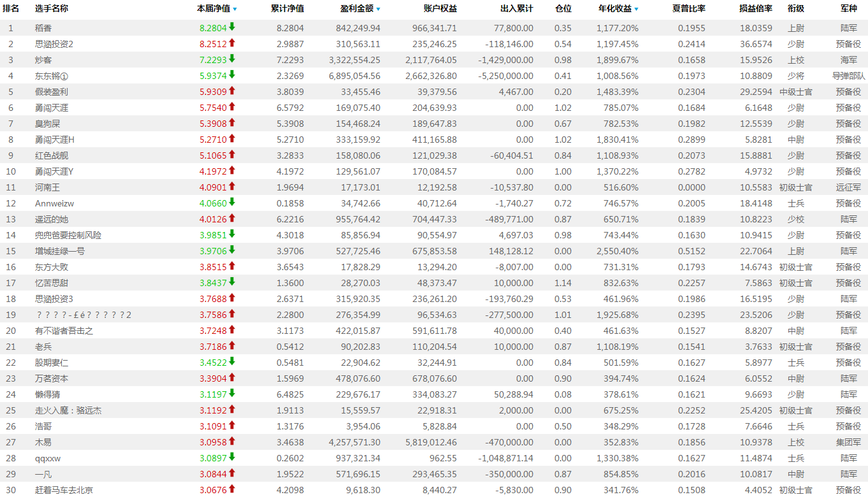Click 海军 in 炒客 row

[x=849, y=60]
